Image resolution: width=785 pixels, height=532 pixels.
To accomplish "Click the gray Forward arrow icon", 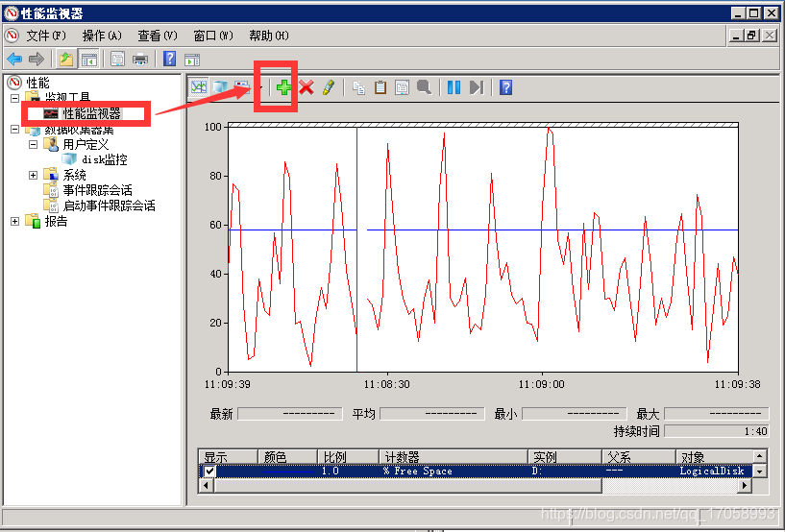I will tap(37, 60).
